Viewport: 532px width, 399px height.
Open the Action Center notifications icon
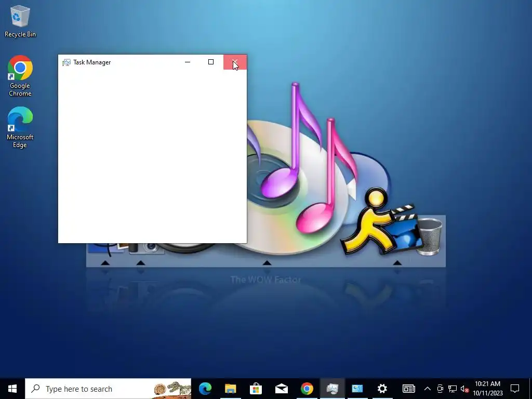click(515, 389)
